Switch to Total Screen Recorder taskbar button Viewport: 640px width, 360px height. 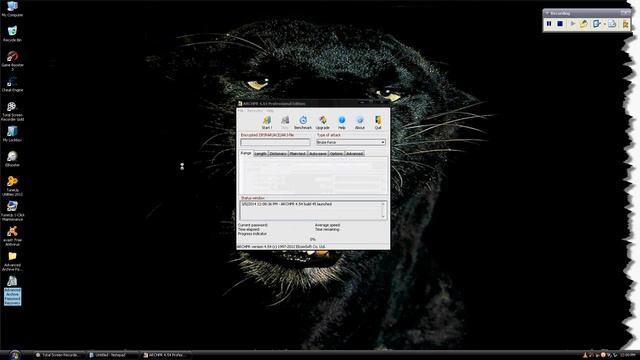[x=59, y=355]
